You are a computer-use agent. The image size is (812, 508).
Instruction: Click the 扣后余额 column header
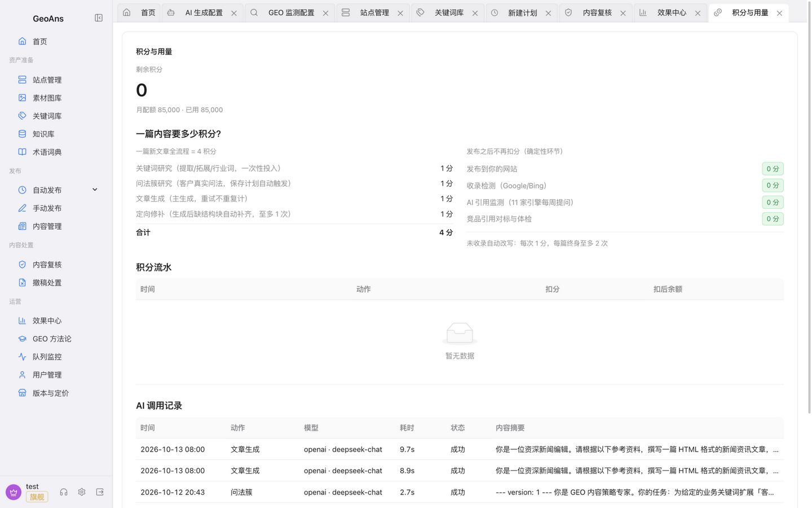(x=668, y=289)
